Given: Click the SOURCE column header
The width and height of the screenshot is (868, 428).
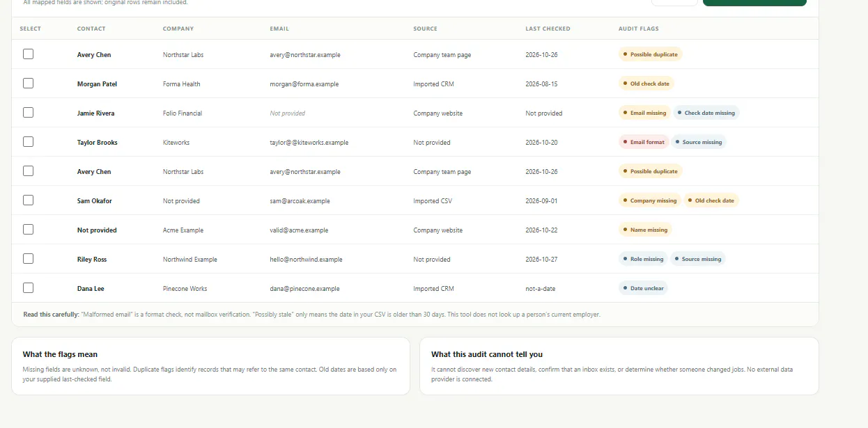Looking at the screenshot, I should 425,29.
